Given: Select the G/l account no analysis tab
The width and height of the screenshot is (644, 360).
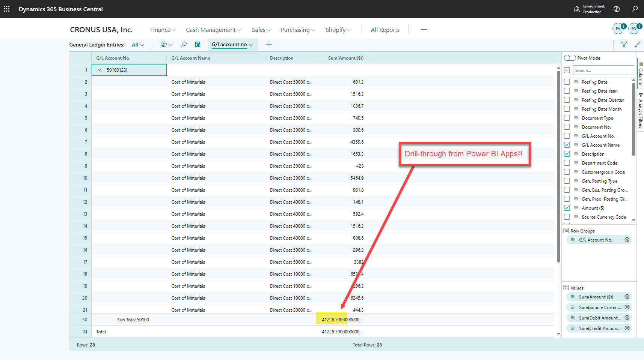Looking at the screenshot, I should coord(229,45).
